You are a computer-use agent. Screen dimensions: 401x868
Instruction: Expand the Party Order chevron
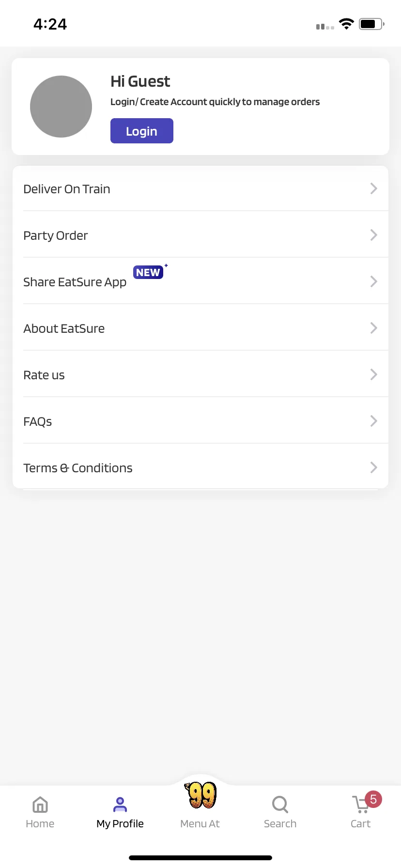373,235
